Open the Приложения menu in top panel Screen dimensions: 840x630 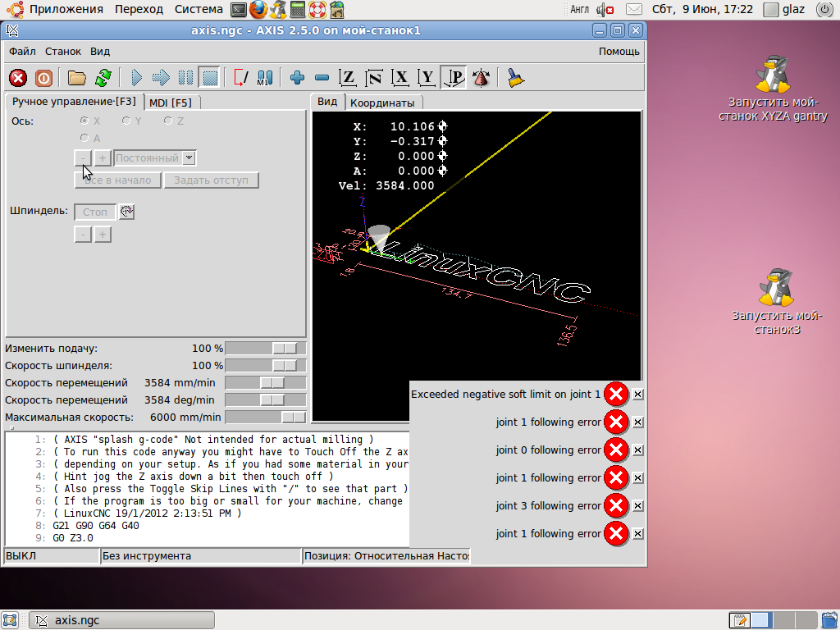66,9
